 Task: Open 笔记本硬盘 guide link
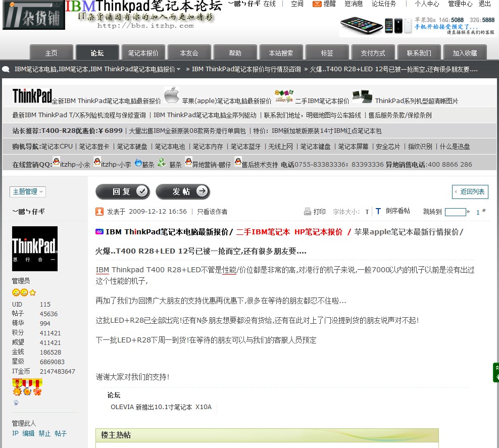tap(132, 146)
